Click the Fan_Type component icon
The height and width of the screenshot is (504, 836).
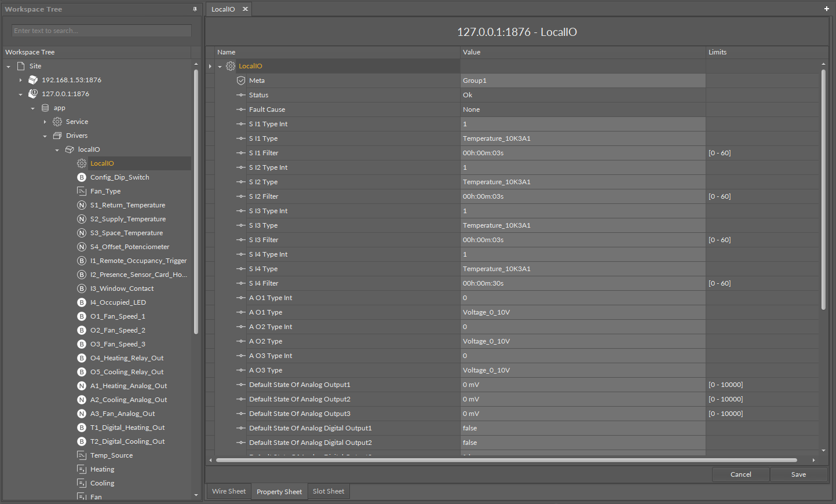[x=82, y=191]
